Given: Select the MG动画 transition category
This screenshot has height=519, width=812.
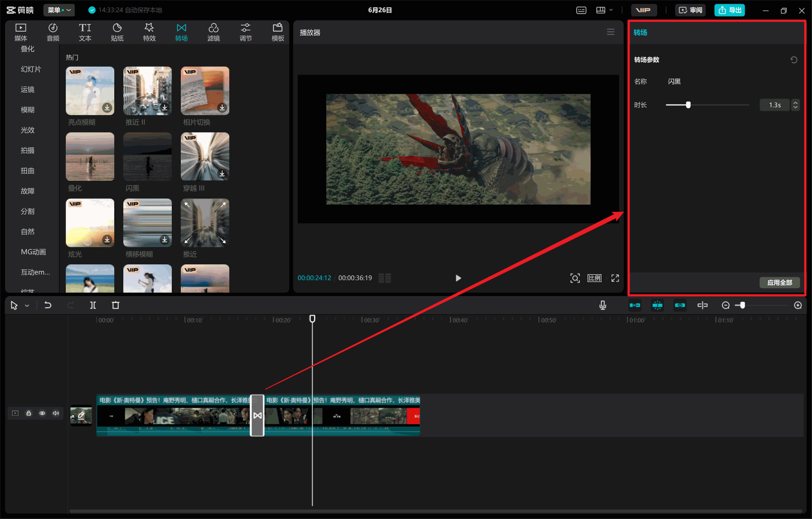Looking at the screenshot, I should pyautogui.click(x=33, y=252).
